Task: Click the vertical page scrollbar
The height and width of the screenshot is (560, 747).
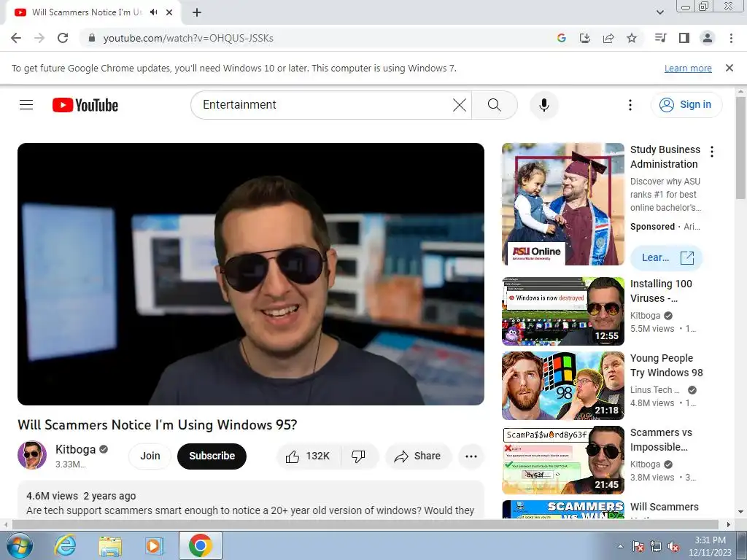Action: pyautogui.click(x=740, y=147)
